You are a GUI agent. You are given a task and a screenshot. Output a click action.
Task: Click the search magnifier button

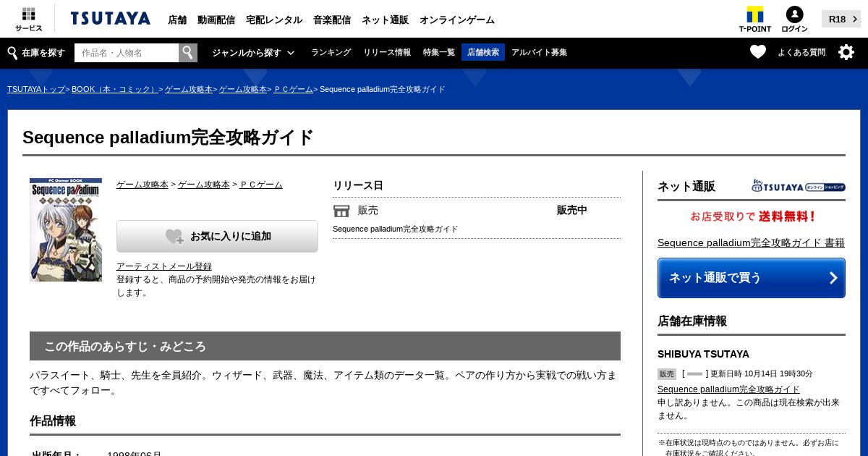[x=188, y=53]
